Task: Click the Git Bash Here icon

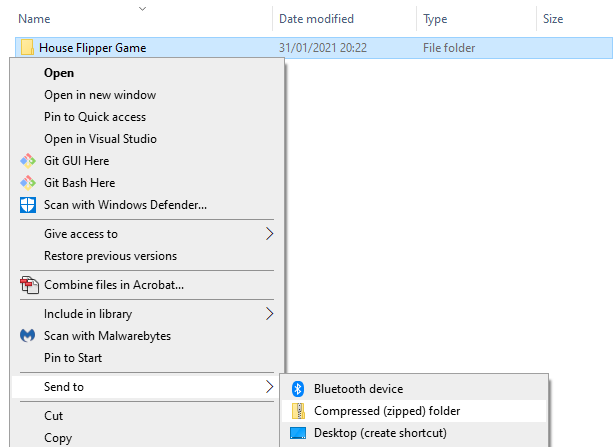Action: click(27, 183)
